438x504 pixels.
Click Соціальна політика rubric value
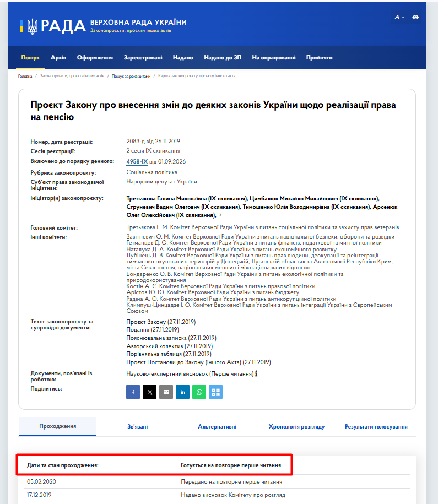coord(152,172)
